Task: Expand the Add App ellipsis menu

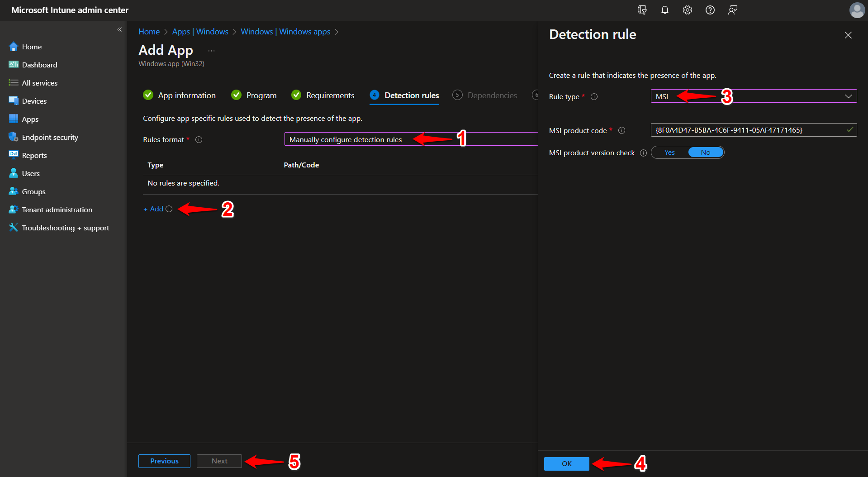Action: pyautogui.click(x=211, y=50)
